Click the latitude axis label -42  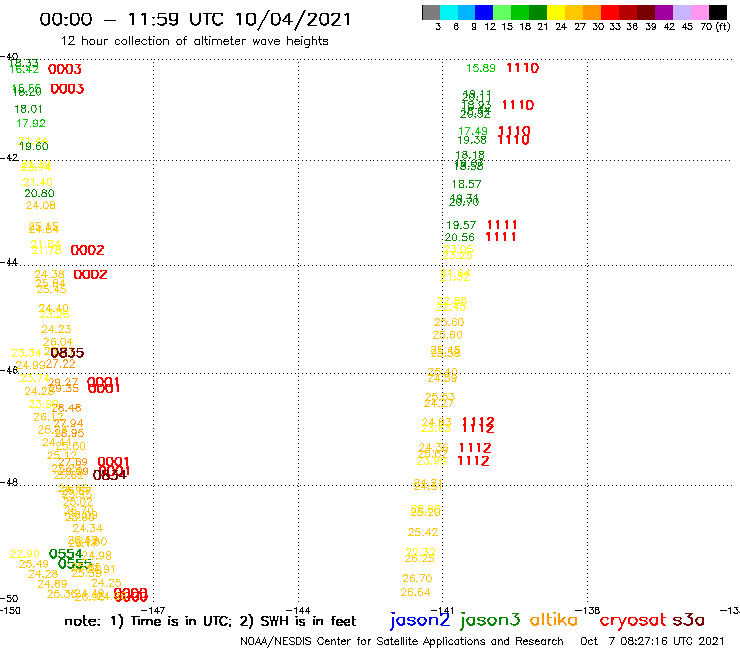click(x=9, y=157)
